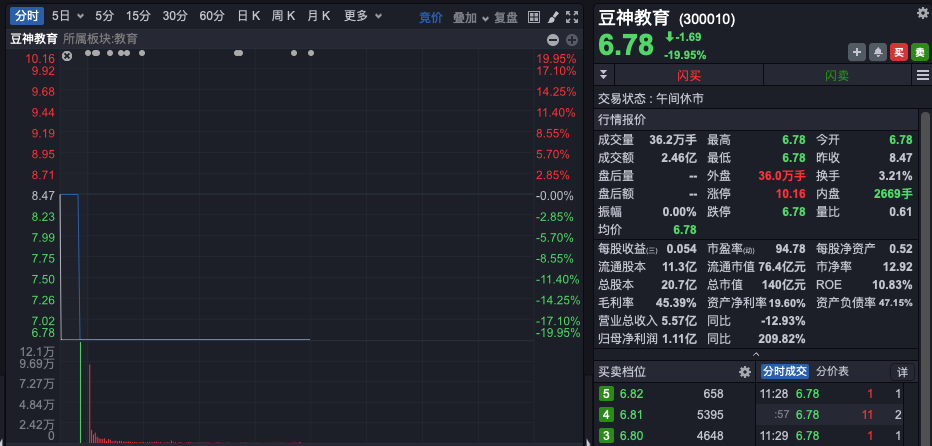Click the 昨收 value 8.47 in quote panel
The image size is (932, 446).
pos(901,158)
